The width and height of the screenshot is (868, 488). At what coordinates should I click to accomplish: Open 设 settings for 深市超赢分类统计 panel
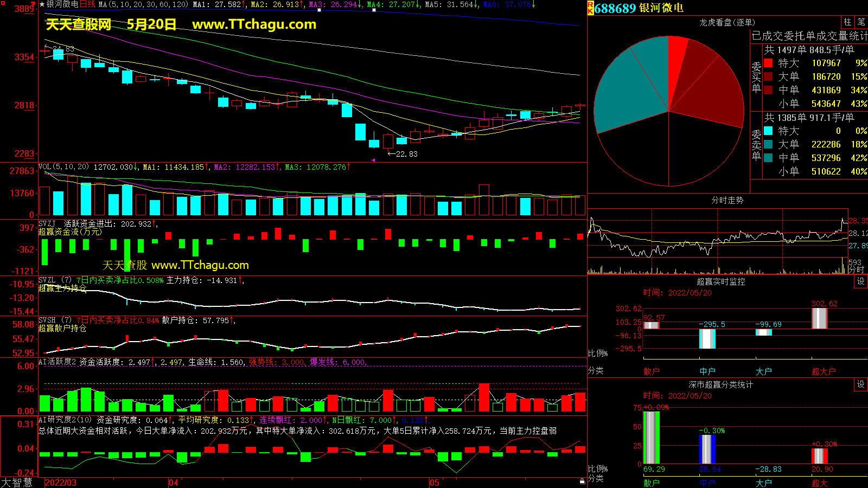click(861, 384)
